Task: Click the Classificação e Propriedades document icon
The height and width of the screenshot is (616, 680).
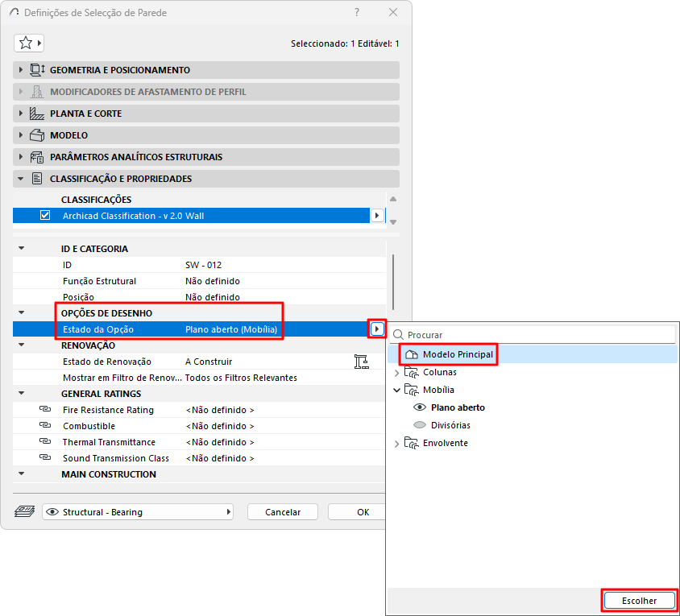Action: 37,179
